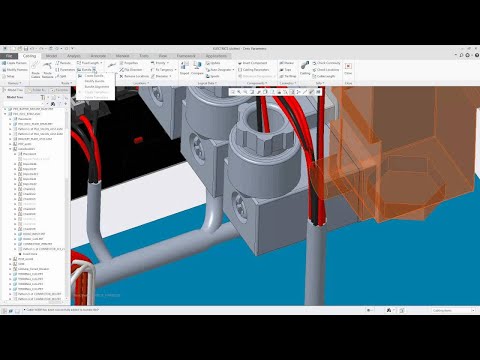Open the Folder Browser navigator tab
The width and height of the screenshot is (480, 360).
(x=37, y=90)
